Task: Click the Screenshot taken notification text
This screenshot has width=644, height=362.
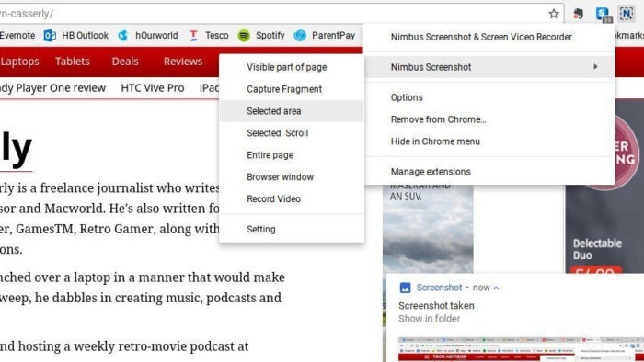Action: click(x=436, y=306)
